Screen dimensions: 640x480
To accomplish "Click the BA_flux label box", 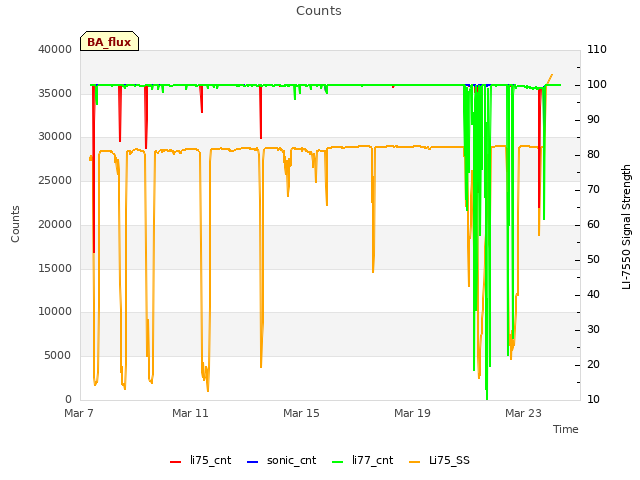I will [x=109, y=41].
